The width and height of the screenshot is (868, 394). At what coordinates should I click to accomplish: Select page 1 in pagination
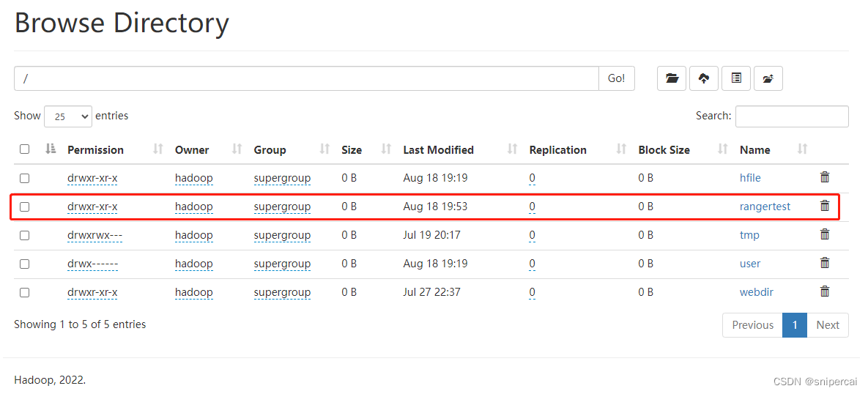point(795,325)
